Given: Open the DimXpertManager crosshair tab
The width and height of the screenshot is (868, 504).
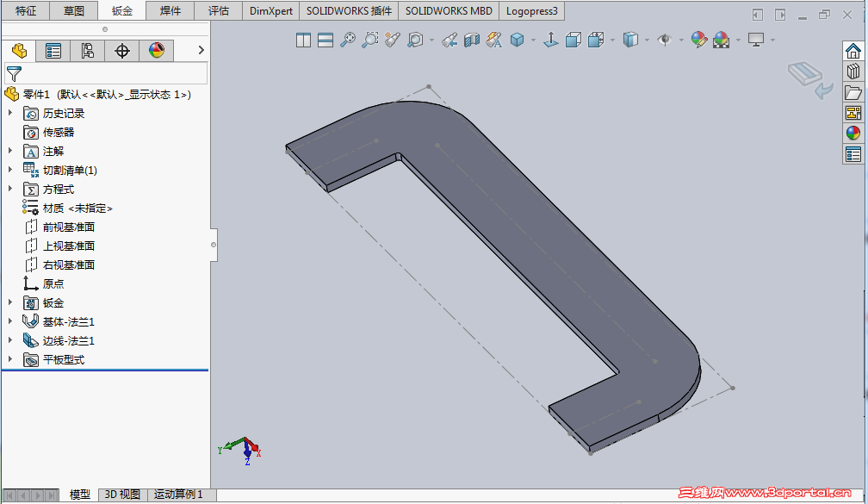Looking at the screenshot, I should pos(121,51).
